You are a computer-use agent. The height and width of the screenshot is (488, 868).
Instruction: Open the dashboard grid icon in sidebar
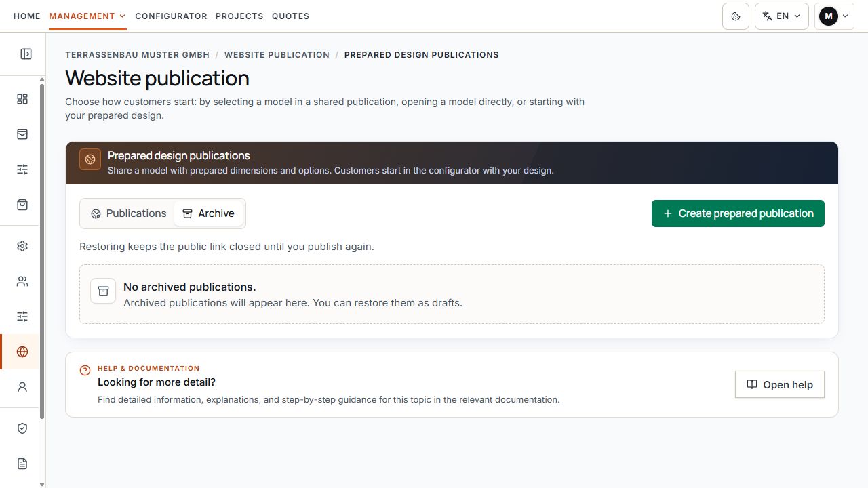22,99
